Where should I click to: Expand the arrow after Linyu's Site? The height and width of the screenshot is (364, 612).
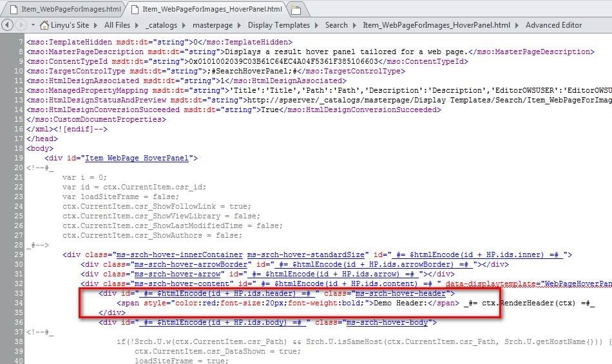coord(95,25)
